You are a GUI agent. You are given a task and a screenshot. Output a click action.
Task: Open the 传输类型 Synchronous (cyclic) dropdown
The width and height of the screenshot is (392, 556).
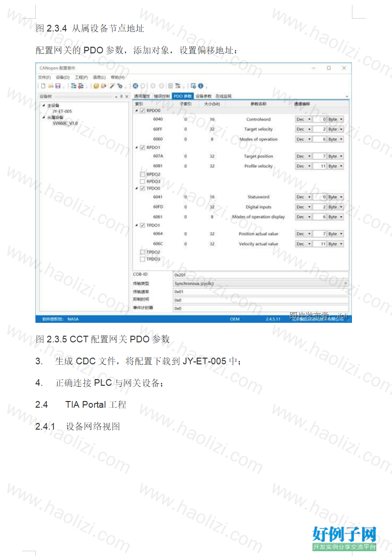click(261, 283)
